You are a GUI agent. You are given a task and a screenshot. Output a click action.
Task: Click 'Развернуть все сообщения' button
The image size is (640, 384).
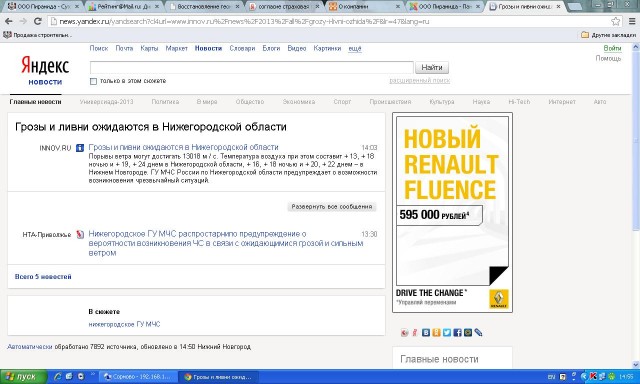coord(332,207)
